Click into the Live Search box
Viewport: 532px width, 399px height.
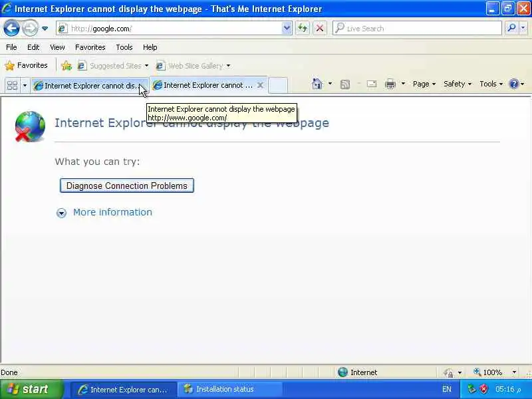[417, 29]
